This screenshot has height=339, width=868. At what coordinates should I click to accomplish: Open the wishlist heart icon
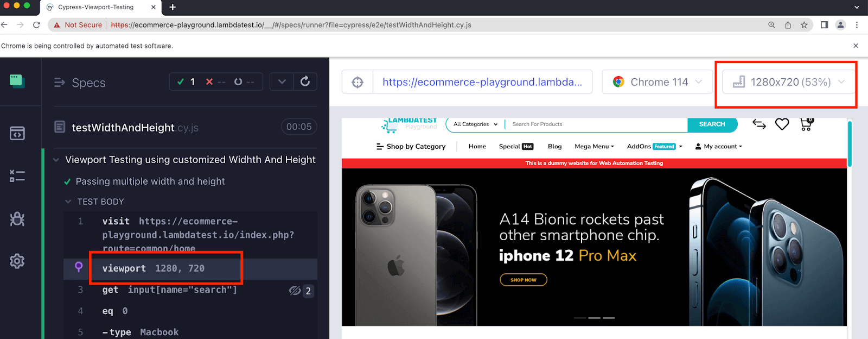click(x=782, y=124)
